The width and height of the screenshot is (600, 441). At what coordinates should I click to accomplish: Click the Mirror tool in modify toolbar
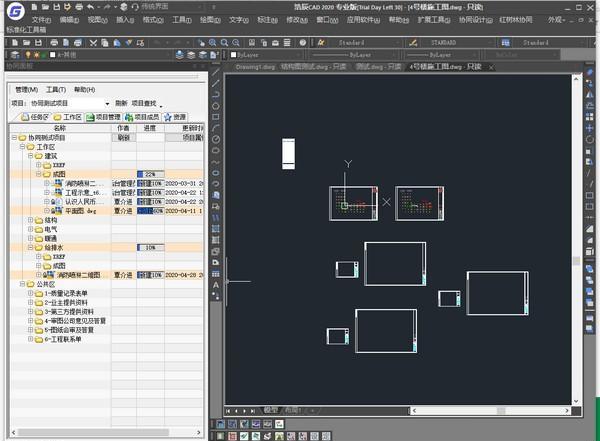[x=590, y=95]
